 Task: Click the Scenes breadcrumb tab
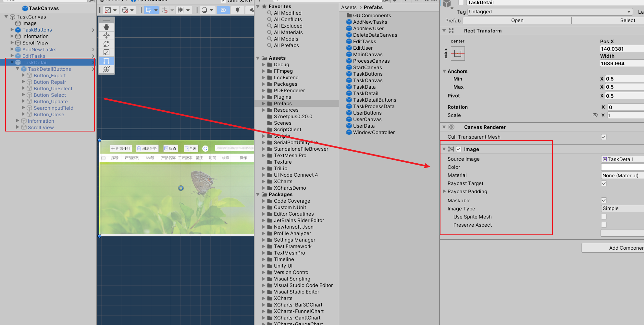tap(111, 1)
